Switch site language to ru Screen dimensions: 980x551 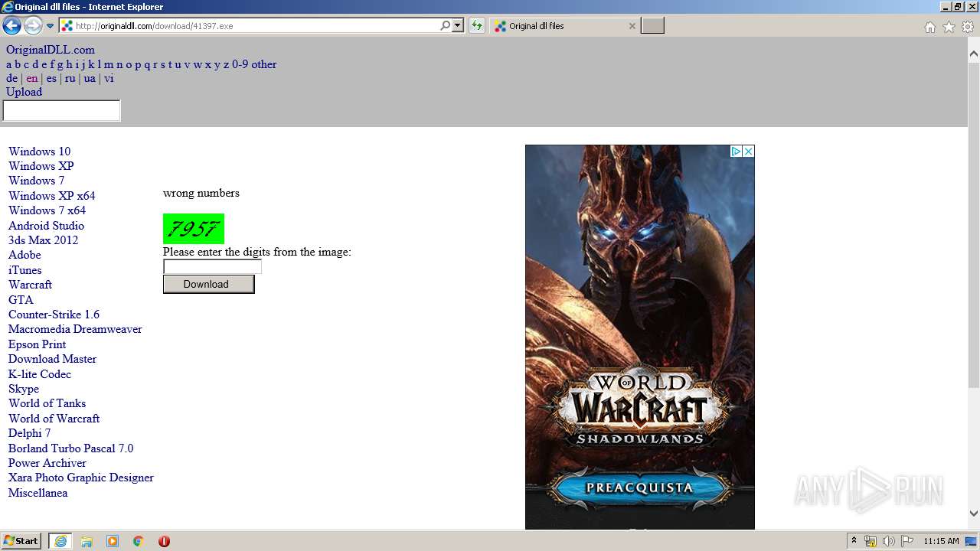[70, 78]
